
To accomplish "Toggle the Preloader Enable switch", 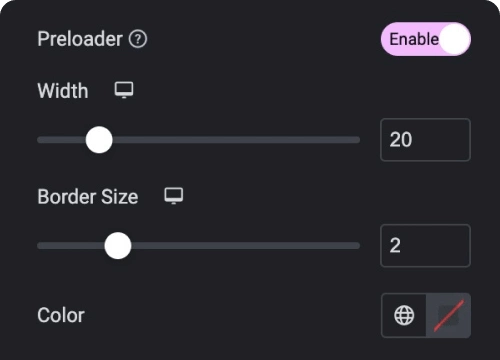I will point(426,39).
